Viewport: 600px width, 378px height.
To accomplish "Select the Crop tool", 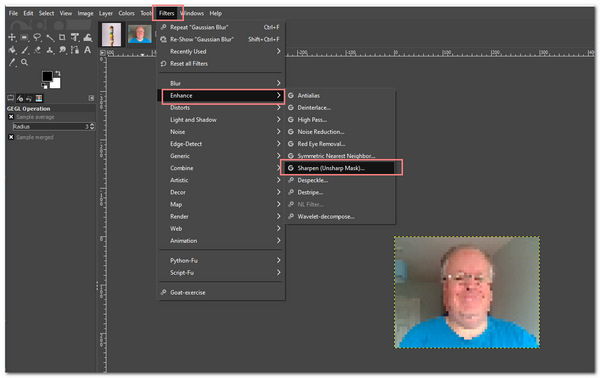I will point(62,37).
